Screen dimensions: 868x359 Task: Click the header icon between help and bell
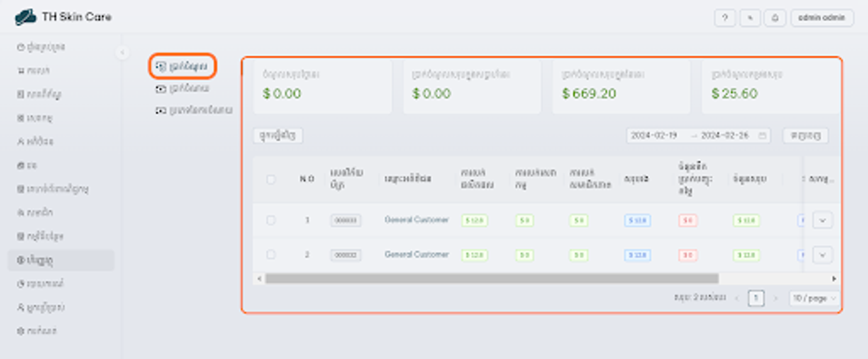click(x=750, y=18)
